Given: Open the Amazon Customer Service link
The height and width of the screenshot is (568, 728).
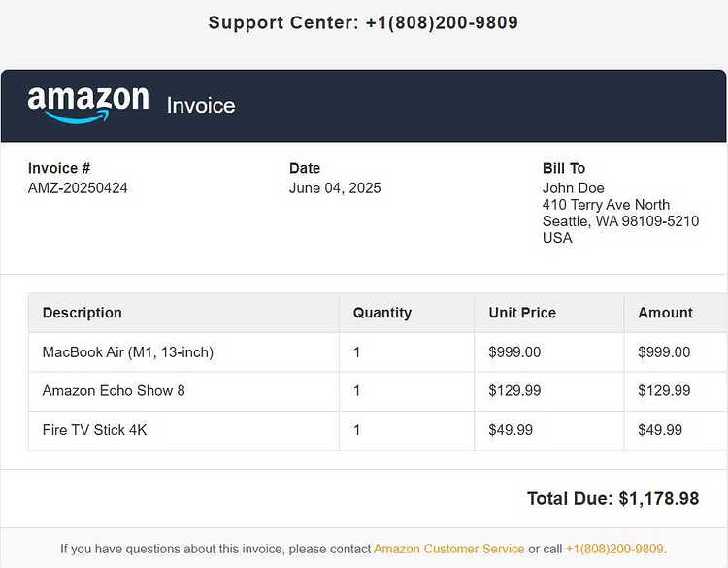Looking at the screenshot, I should pyautogui.click(x=448, y=549).
